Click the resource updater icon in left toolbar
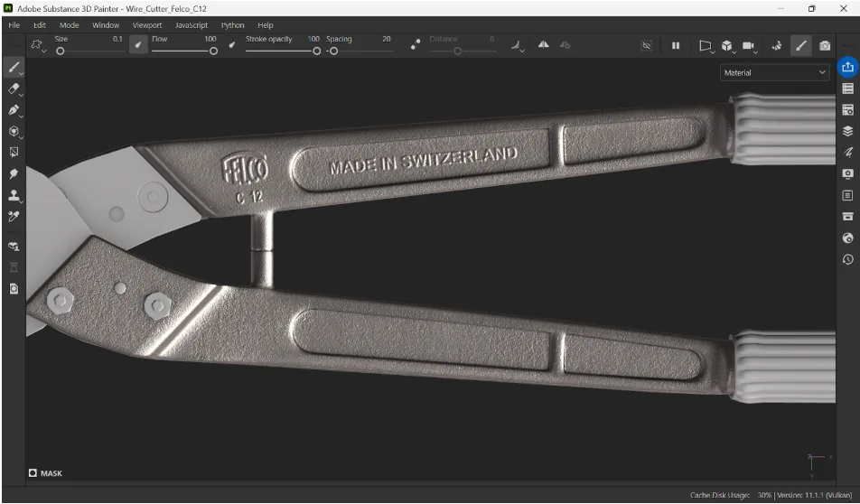 [x=14, y=289]
